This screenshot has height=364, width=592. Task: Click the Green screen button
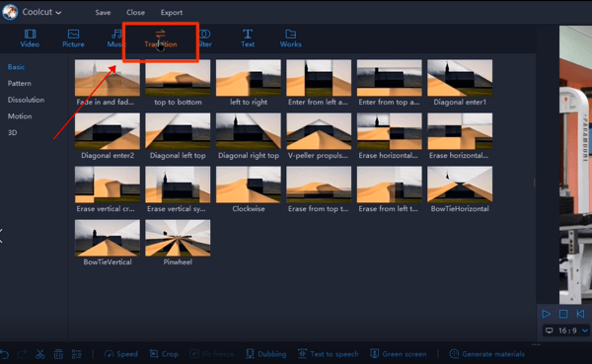(x=399, y=354)
